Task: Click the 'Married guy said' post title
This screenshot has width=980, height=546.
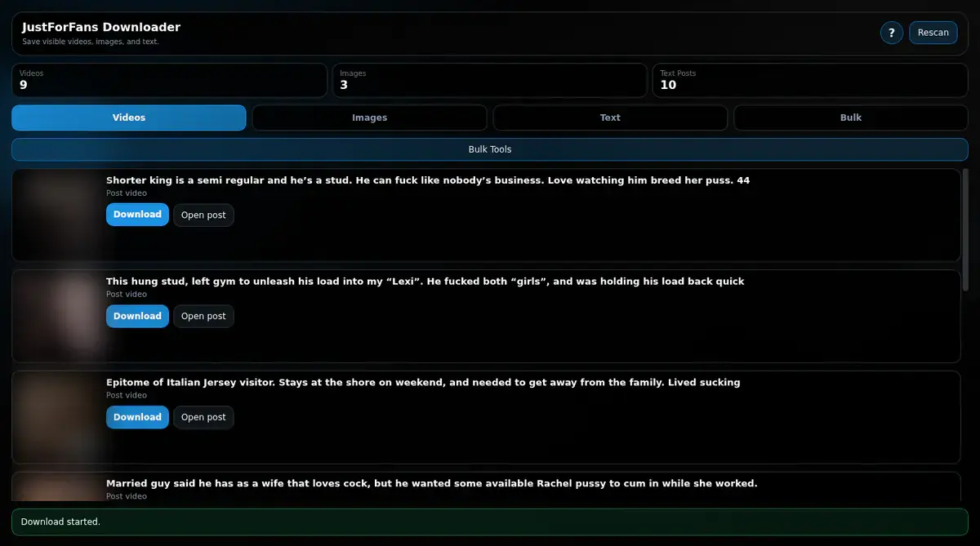Action: coord(432,483)
